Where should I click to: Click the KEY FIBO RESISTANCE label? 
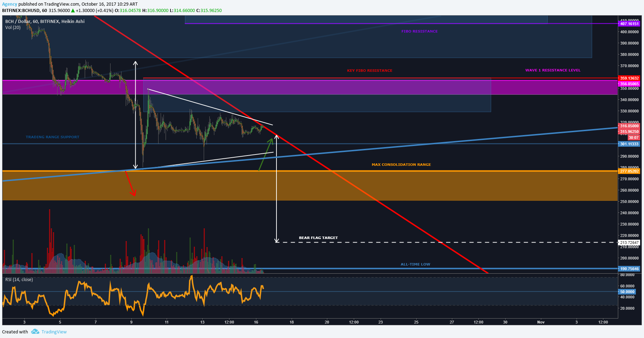coord(370,71)
